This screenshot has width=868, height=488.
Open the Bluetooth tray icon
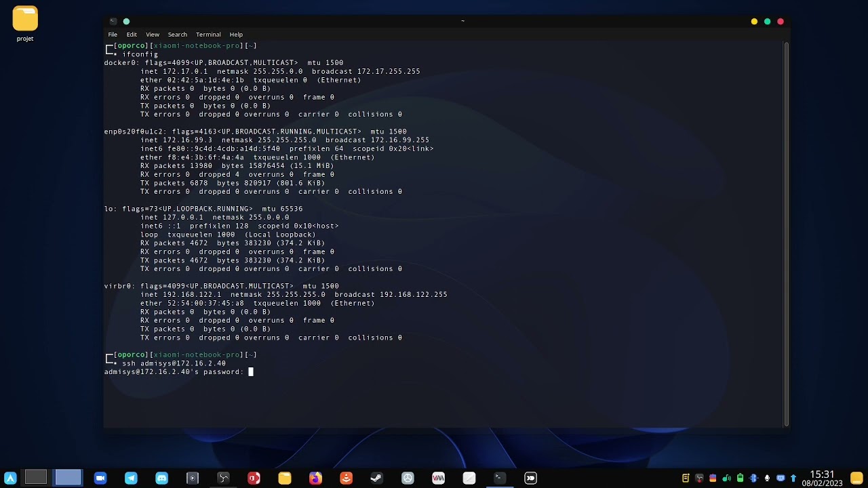(753, 478)
